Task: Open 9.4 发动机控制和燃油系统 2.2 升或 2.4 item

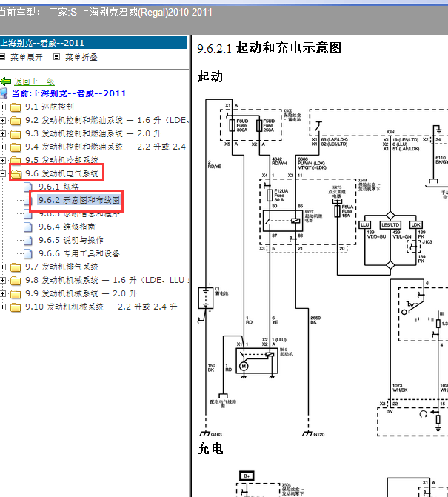Action: coord(105,147)
